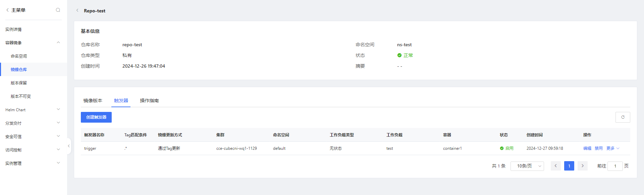Select 镜像仓库 in the sidebar
Viewport: 644px width, 195px height.
tap(19, 69)
